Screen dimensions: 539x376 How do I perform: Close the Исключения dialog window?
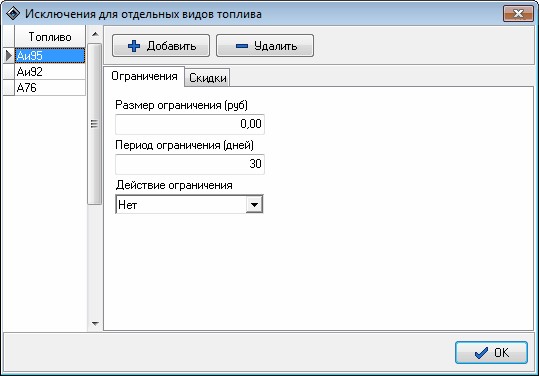tap(518, 13)
